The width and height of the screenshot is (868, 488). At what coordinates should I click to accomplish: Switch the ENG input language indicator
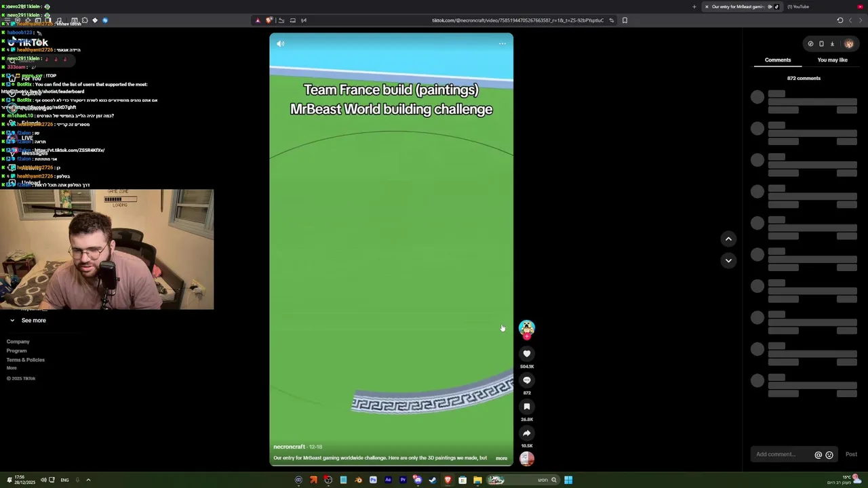[64, 480]
